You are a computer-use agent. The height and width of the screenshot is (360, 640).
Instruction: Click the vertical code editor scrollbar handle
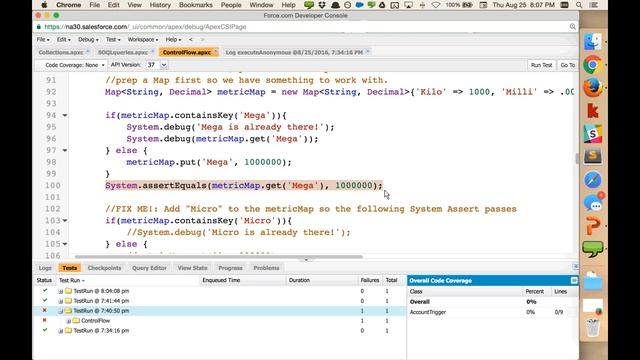(576, 159)
